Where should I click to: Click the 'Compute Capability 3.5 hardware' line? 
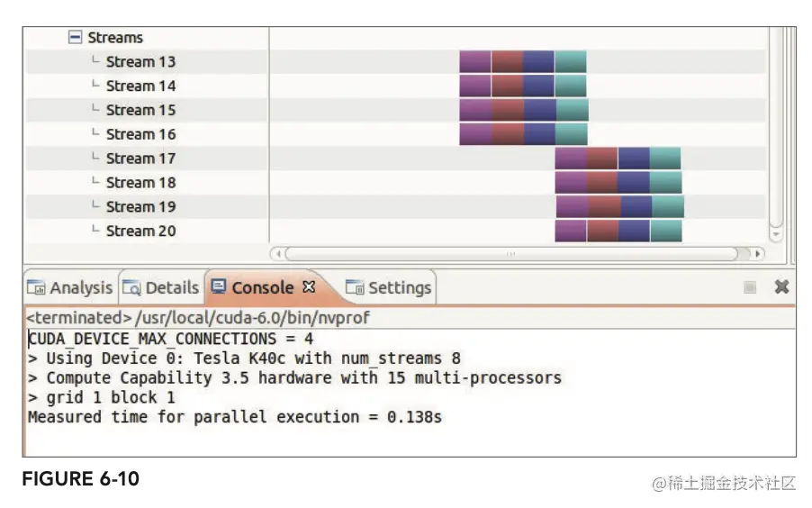coord(294,378)
